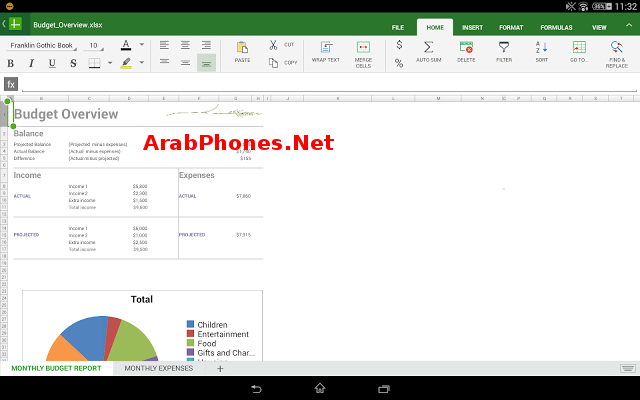Select the MONTHLY BUDGET REPORT sheet
640x400 pixels.
click(56, 369)
